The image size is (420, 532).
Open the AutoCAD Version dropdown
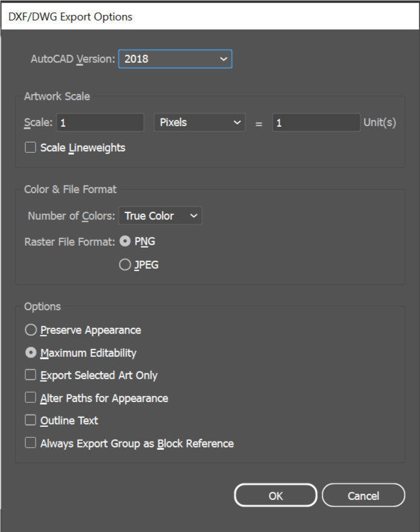175,59
